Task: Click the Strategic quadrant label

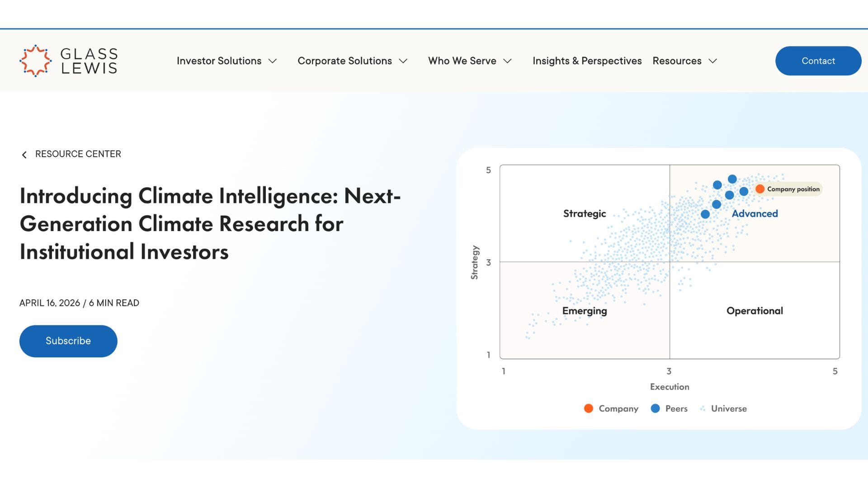Action: [x=585, y=213]
